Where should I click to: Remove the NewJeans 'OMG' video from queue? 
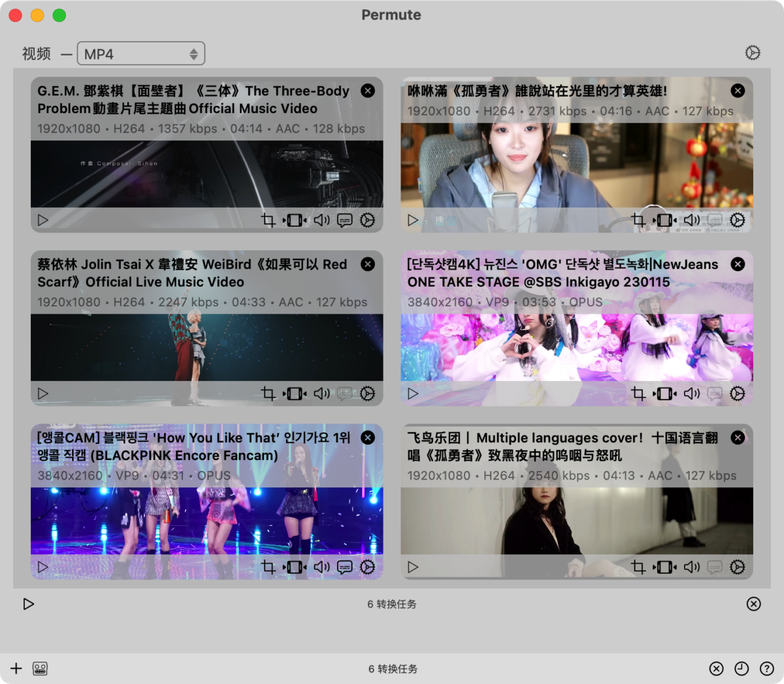(738, 264)
